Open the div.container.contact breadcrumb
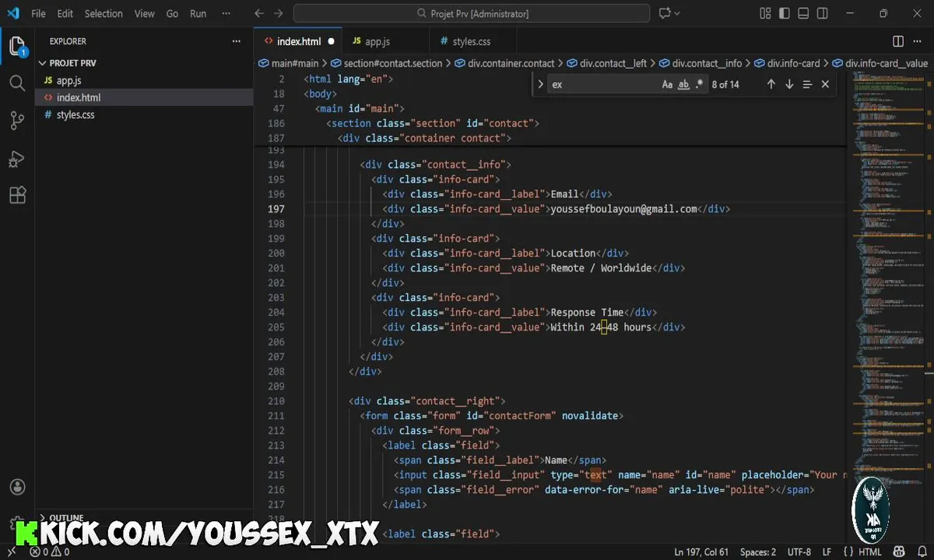The width and height of the screenshot is (934, 560). [x=504, y=63]
